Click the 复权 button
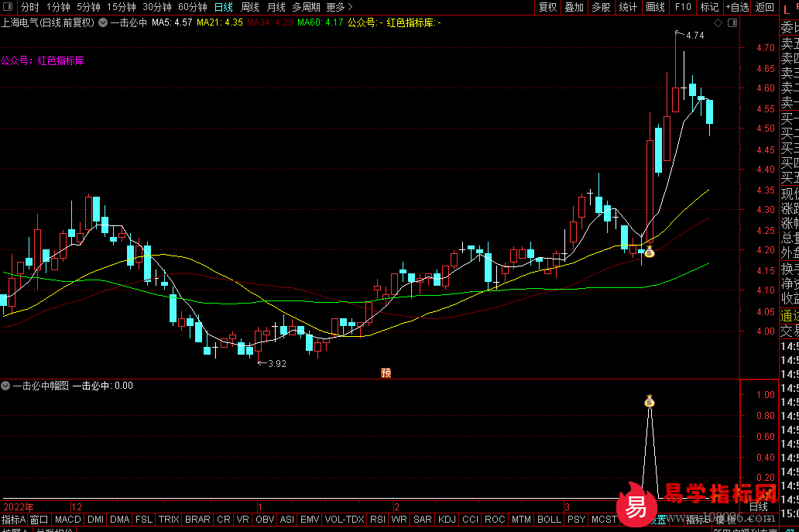The image size is (799, 532). [x=548, y=7]
